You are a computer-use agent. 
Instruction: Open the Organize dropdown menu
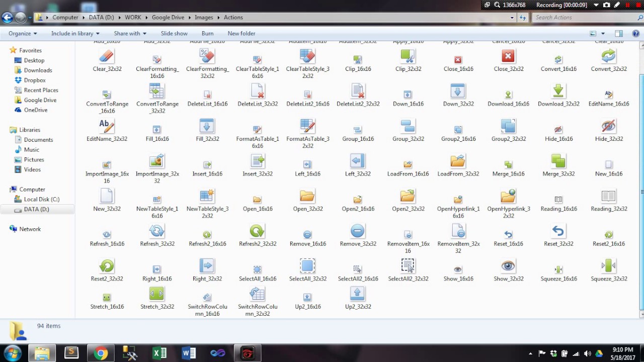click(x=22, y=33)
